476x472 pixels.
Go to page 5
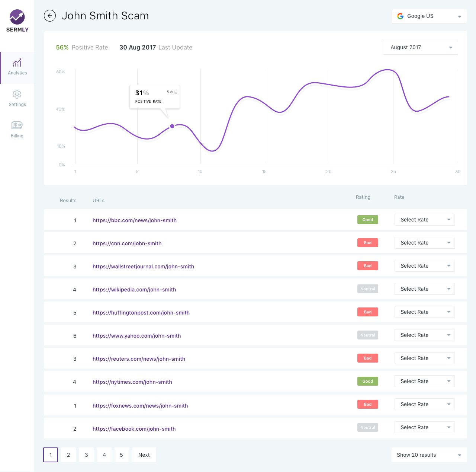pyautogui.click(x=121, y=455)
